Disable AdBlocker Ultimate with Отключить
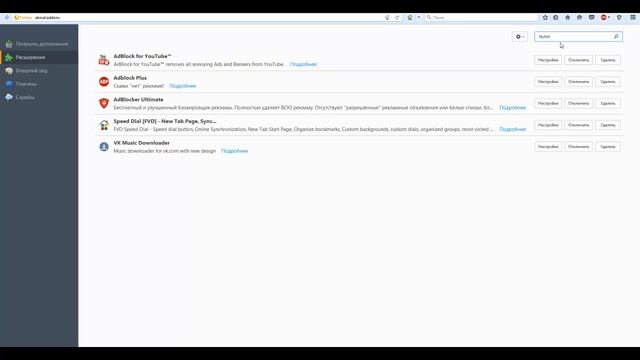This screenshot has width=640, height=360. 578,103
